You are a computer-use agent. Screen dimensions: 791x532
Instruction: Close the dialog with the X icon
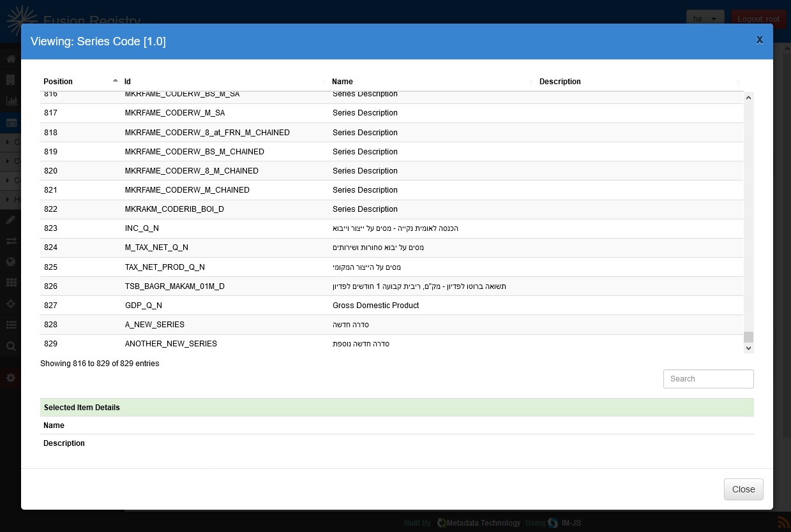[x=759, y=40]
